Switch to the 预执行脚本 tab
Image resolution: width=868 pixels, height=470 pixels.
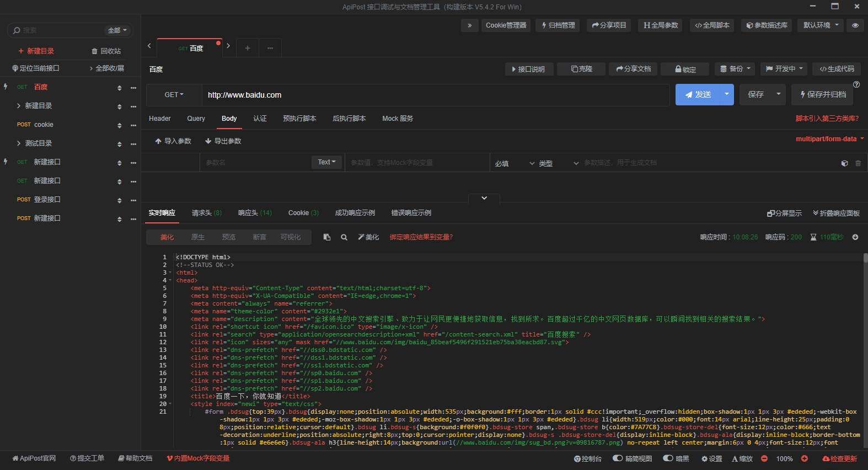[x=299, y=119]
